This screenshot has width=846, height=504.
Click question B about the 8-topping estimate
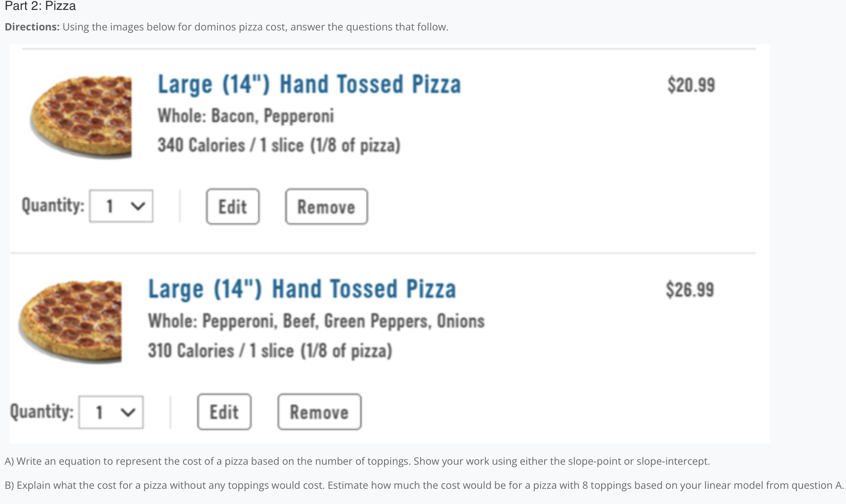pos(424,485)
